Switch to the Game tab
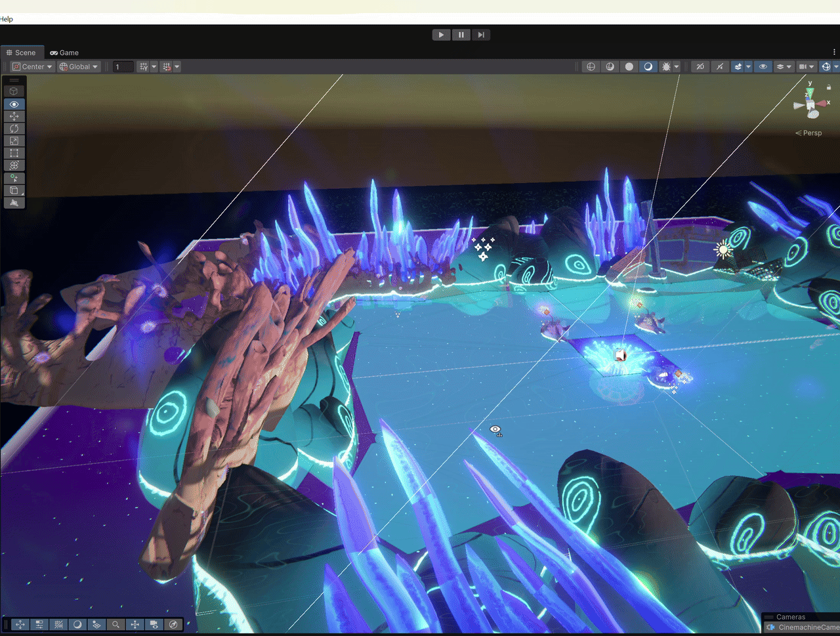 click(64, 53)
